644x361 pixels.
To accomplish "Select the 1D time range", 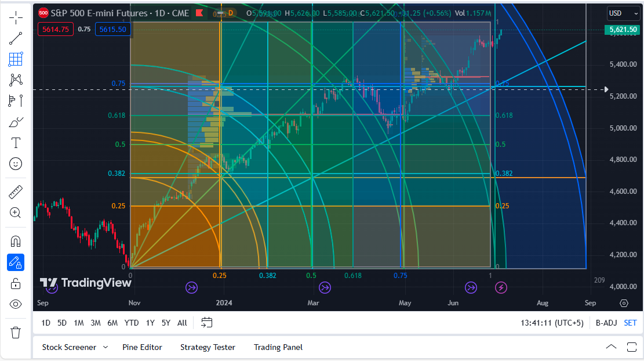I will coord(46,323).
